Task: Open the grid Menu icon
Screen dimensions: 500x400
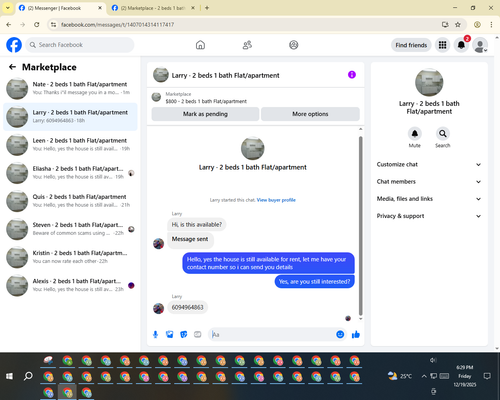Action: [x=442, y=45]
